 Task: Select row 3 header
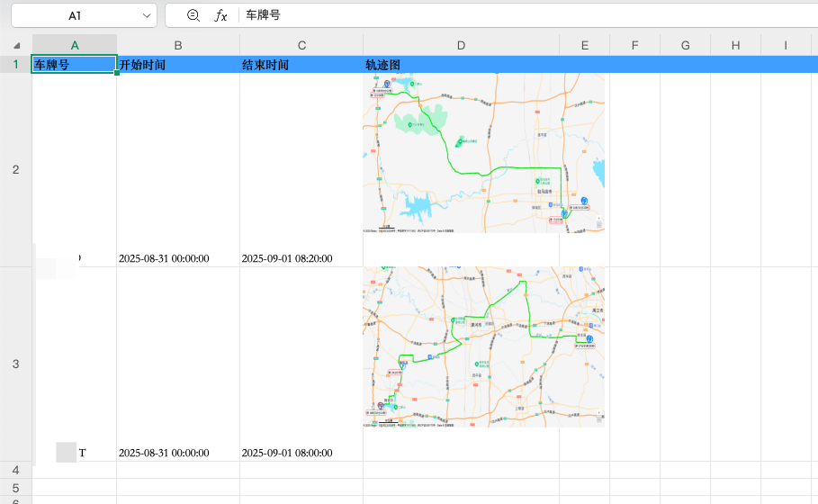click(15, 364)
